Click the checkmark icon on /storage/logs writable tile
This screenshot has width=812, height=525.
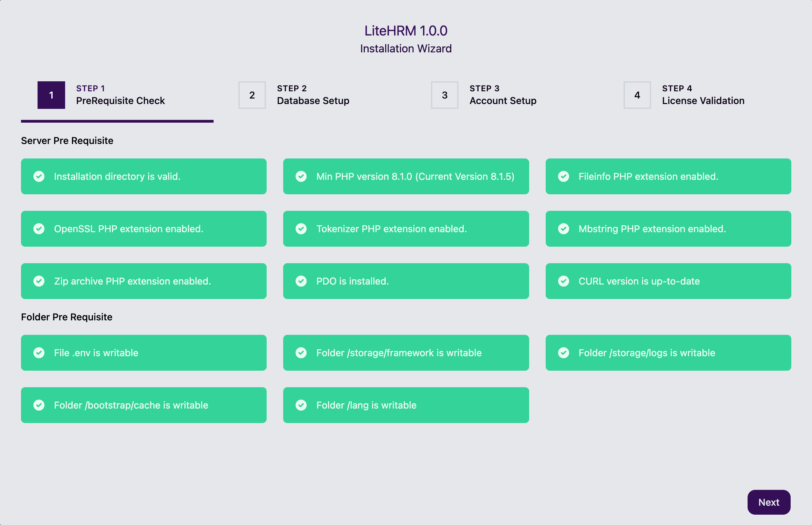pos(564,353)
